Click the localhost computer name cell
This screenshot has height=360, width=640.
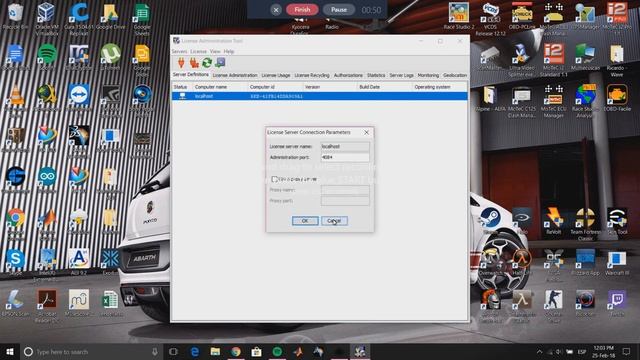(x=204, y=96)
